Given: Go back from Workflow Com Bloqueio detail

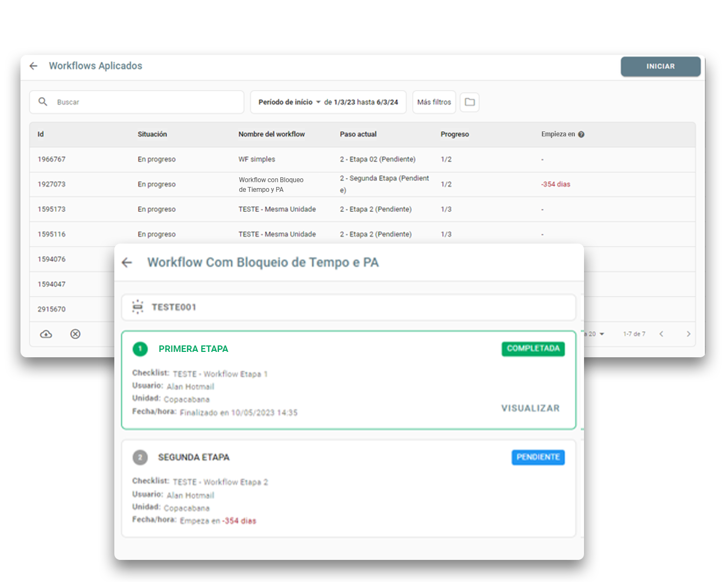Looking at the screenshot, I should [x=127, y=262].
